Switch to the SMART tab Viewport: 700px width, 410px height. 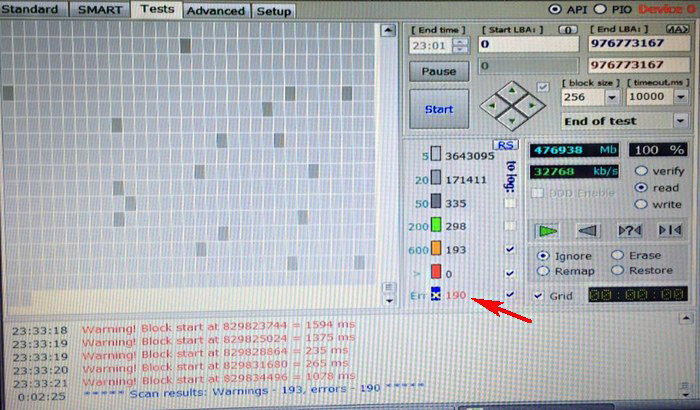coord(101,9)
